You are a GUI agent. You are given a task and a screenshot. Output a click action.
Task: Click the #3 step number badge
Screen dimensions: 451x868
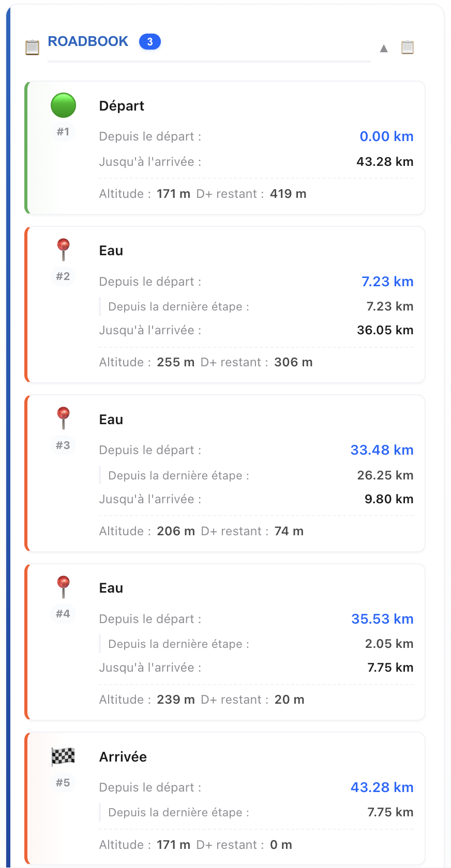point(63,445)
